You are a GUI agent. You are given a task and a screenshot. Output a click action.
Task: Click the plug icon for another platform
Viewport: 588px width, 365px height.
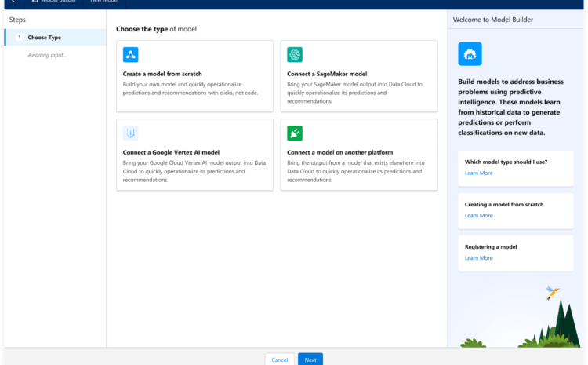click(295, 133)
